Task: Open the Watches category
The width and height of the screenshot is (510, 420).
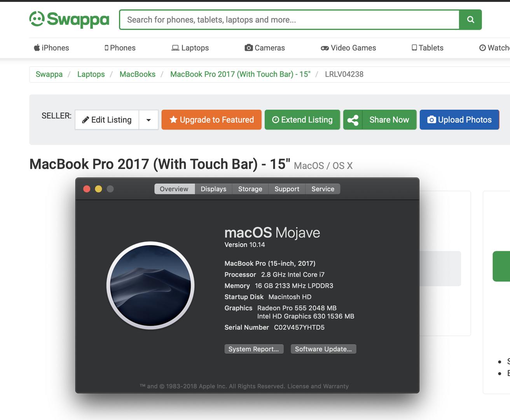Action: click(x=494, y=48)
